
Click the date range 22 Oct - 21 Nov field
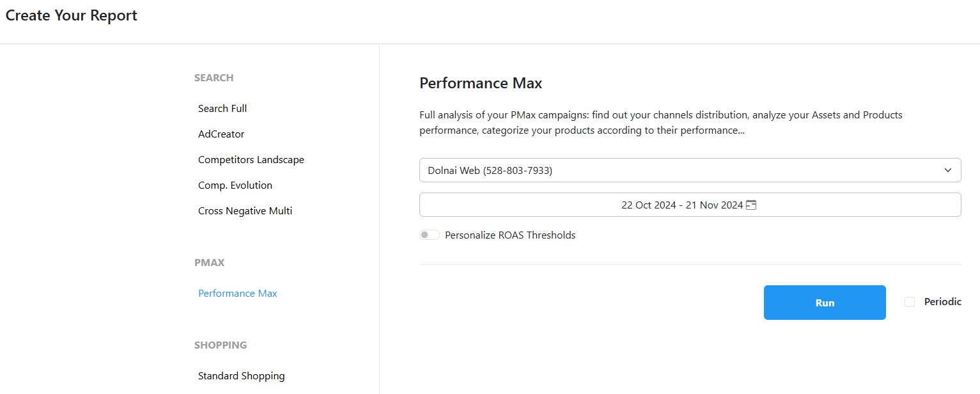(690, 205)
